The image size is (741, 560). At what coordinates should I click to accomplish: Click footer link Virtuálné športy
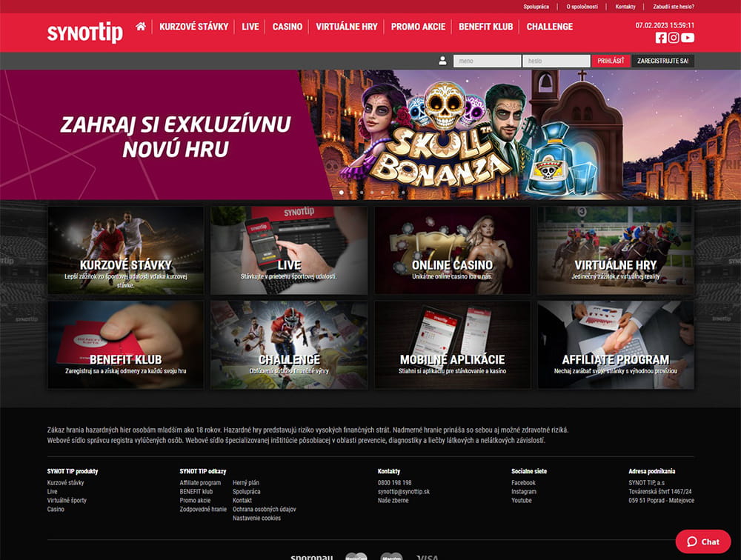tap(67, 501)
